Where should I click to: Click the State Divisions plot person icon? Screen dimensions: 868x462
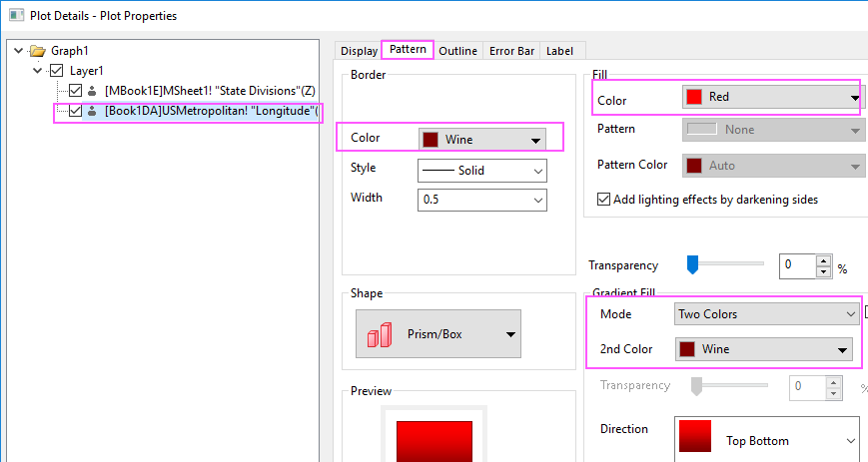point(92,91)
